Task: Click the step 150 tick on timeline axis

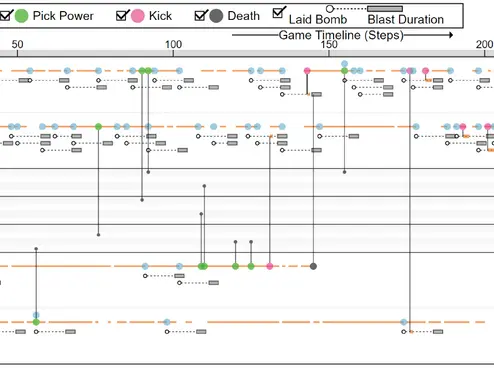Action: coord(329,53)
